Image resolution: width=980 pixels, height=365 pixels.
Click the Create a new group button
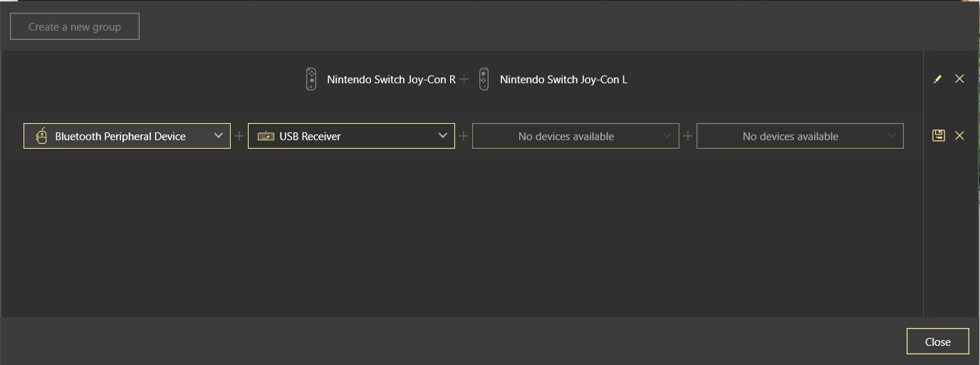click(x=75, y=27)
